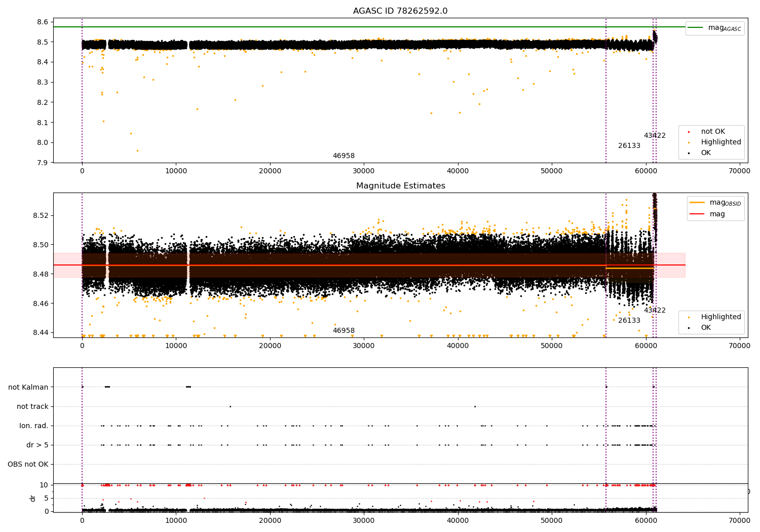Click the 26133 annotation in Magnitude Estimates plot
The width and height of the screenshot is (760, 532).
click(x=629, y=321)
